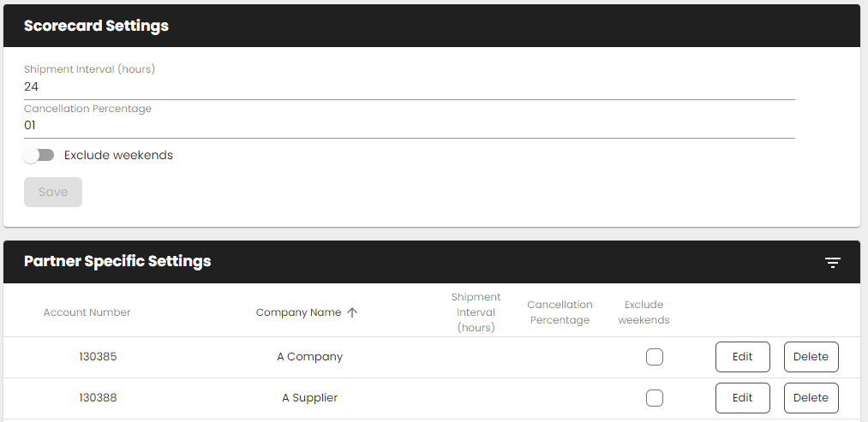The height and width of the screenshot is (422, 868).
Task: Click the Cancellation Percentage column header
Action: pos(560,312)
